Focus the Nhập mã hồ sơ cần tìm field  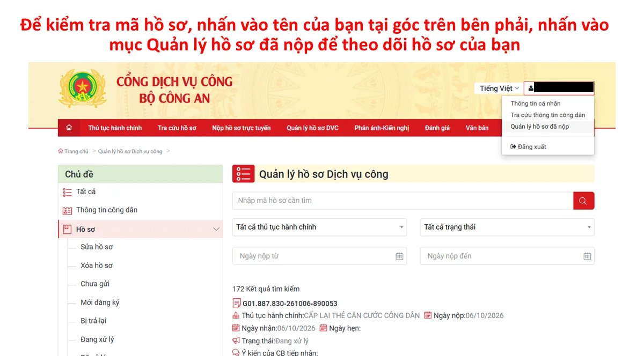(x=403, y=201)
